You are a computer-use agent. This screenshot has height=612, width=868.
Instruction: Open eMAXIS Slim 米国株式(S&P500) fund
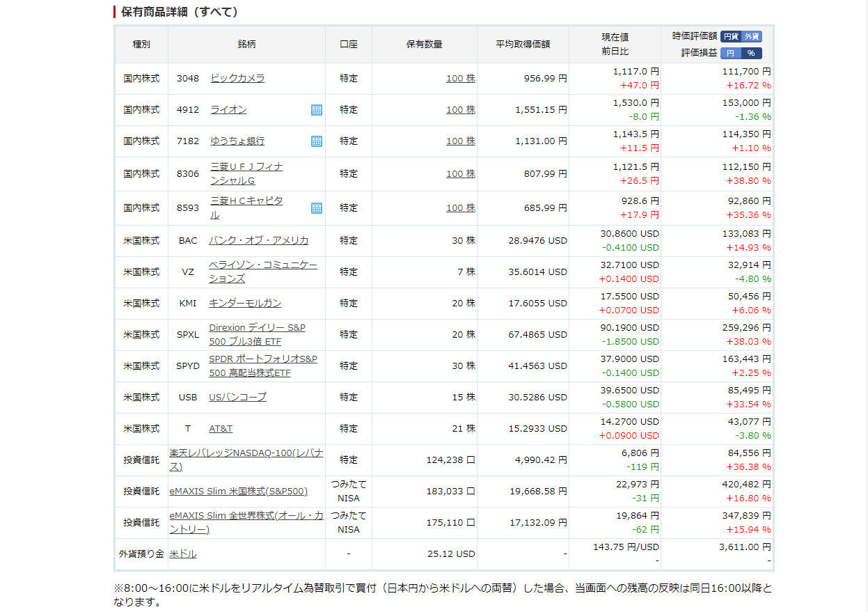pos(238,491)
